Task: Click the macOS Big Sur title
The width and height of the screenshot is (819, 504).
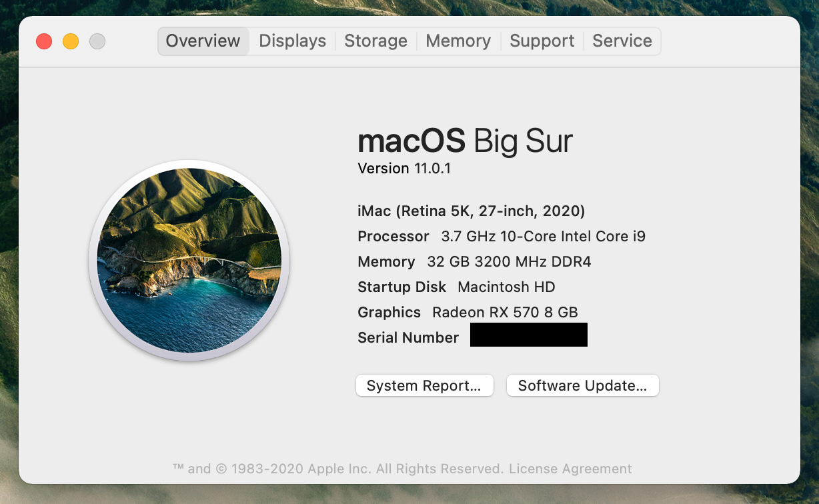Action: pyautogui.click(x=465, y=141)
